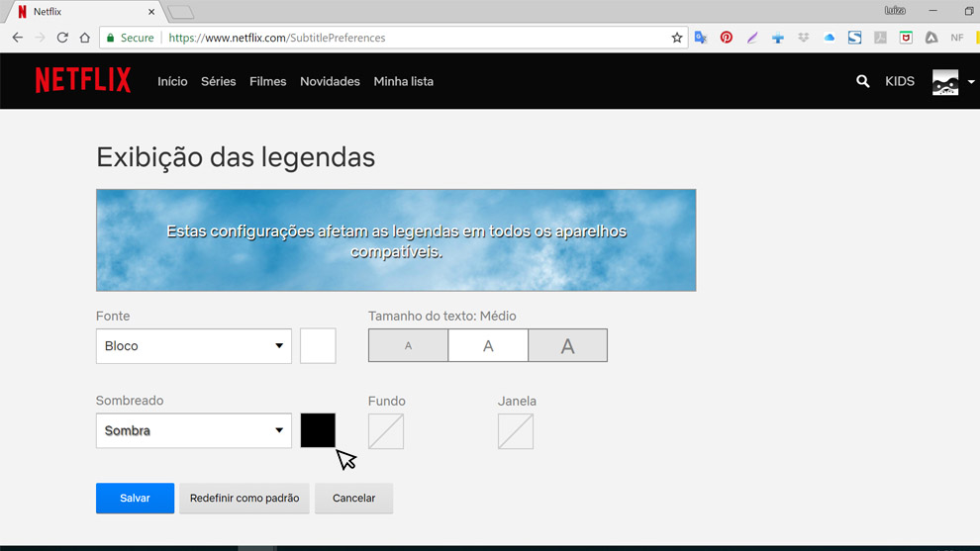Viewport: 980px width, 551px height.
Task: Go to Início in Netflix navigation
Action: (172, 81)
